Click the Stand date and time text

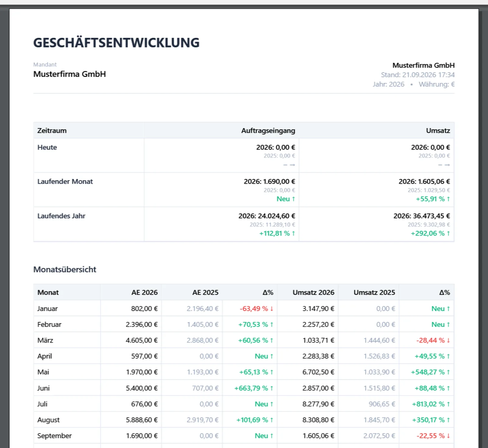click(418, 75)
